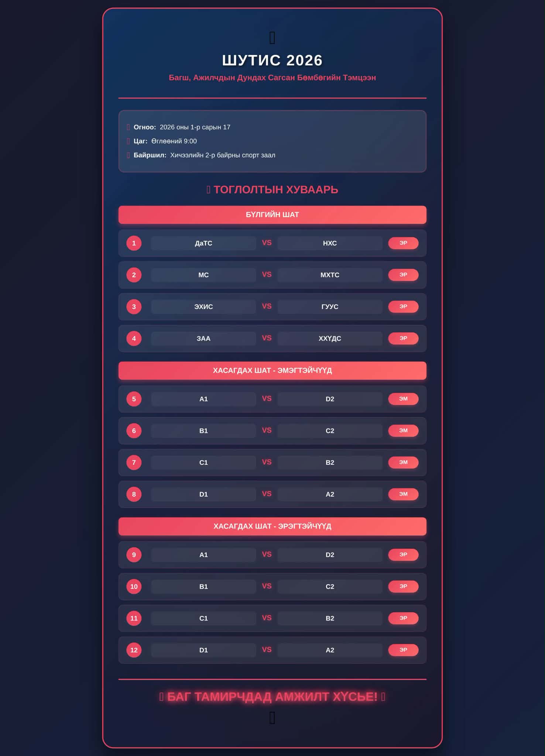Screen dimensions: 545x756
Task: Click the calendar icon beside Огноо
Action: click(x=128, y=127)
